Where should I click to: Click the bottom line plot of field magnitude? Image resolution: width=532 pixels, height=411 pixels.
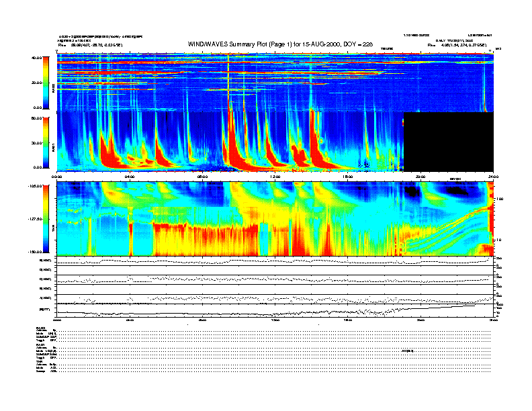(x=275, y=310)
